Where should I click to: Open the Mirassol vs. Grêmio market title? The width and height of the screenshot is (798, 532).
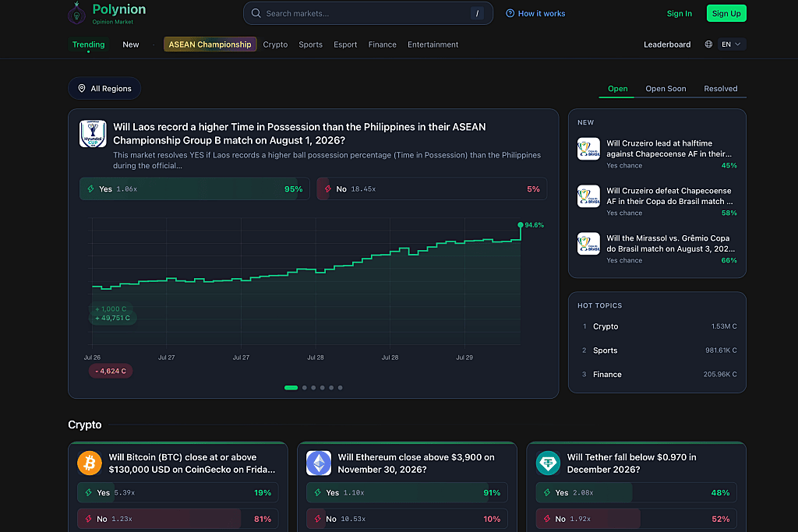pyautogui.click(x=670, y=243)
